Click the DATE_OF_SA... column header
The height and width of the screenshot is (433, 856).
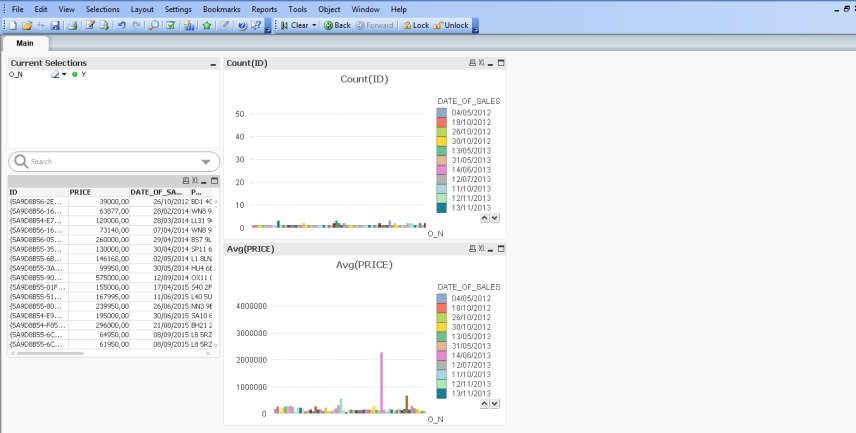pos(159,192)
